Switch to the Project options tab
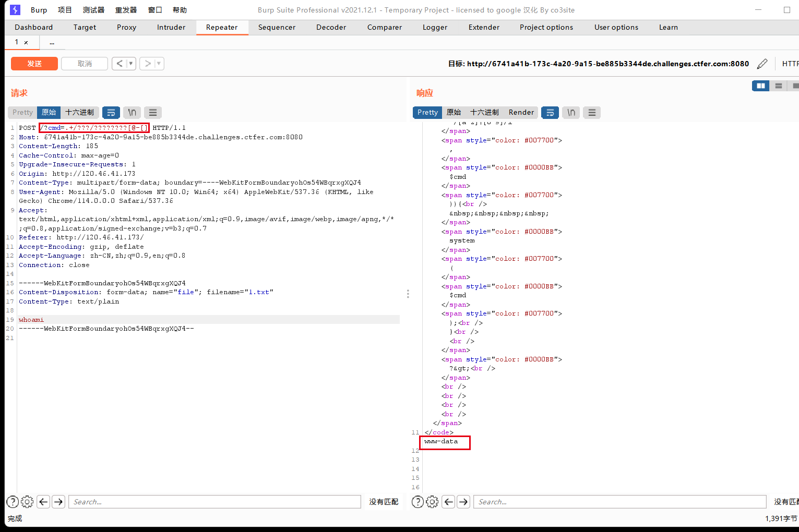 coord(546,27)
